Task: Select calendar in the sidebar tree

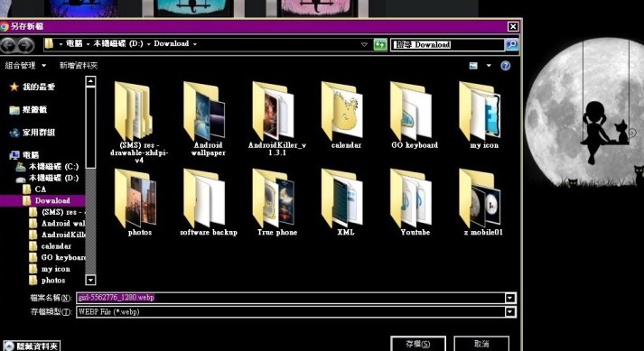Action: pos(51,246)
